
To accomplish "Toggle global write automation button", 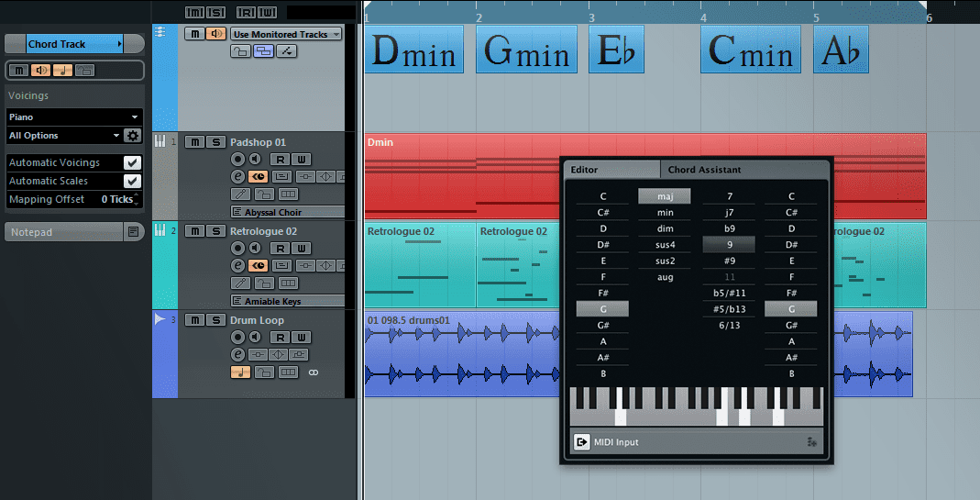I will point(267,12).
